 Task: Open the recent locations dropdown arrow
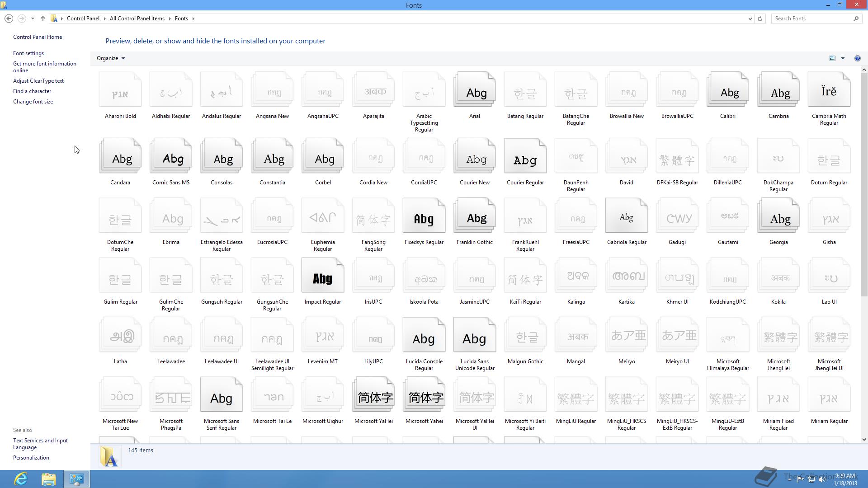click(x=33, y=19)
